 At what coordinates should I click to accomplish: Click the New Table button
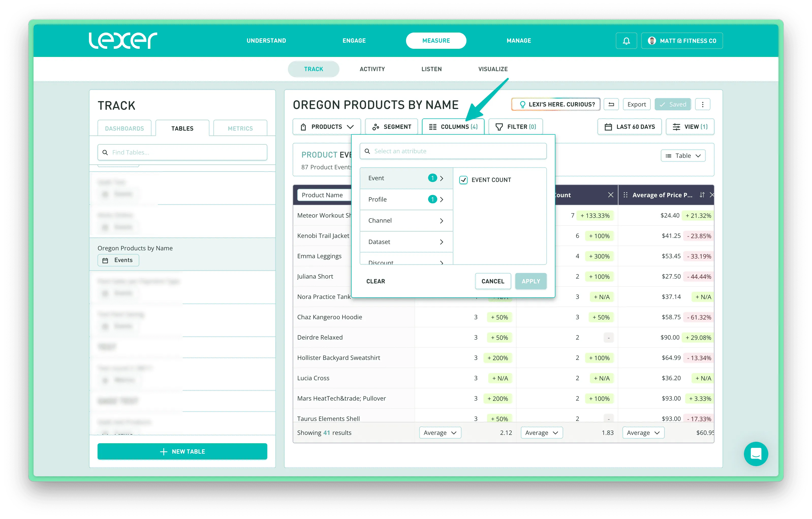click(182, 452)
